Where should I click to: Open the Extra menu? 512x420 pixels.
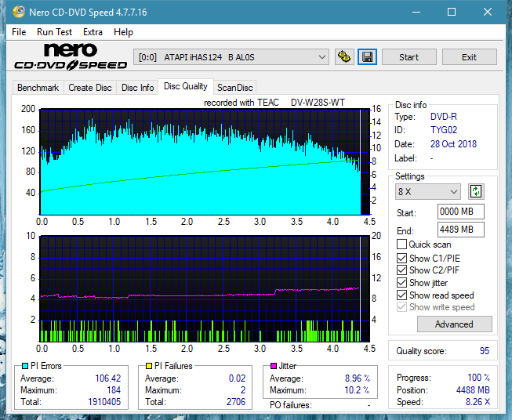[93, 32]
